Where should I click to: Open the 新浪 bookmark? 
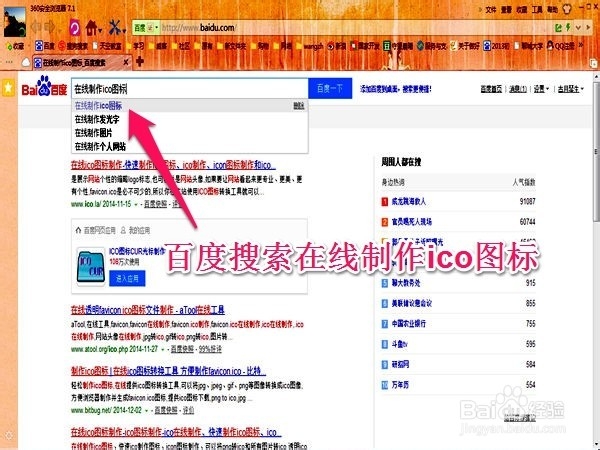pyautogui.click(x=336, y=46)
